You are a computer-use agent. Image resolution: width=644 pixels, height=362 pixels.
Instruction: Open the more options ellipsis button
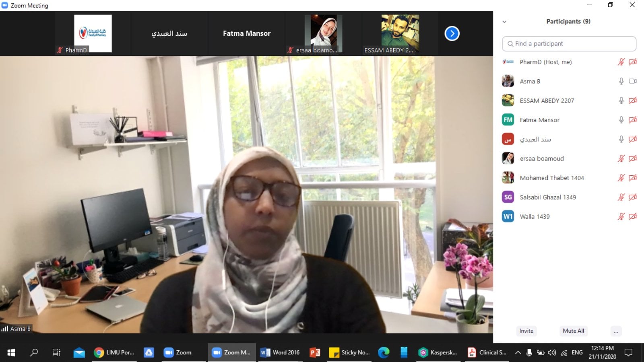pyautogui.click(x=616, y=331)
